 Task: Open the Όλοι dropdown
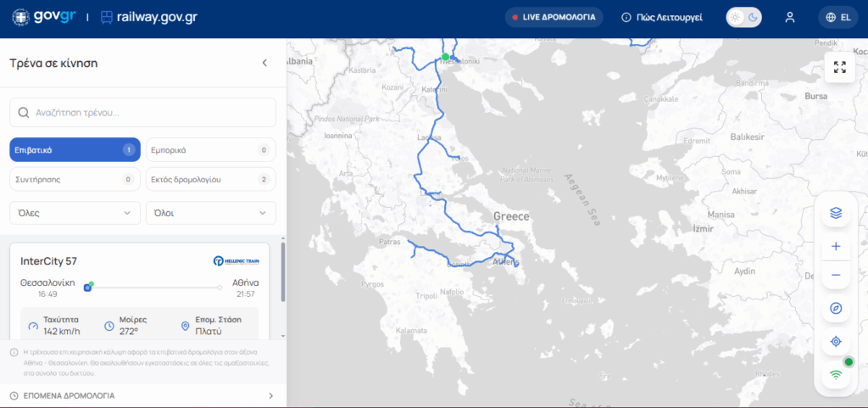[x=210, y=213]
